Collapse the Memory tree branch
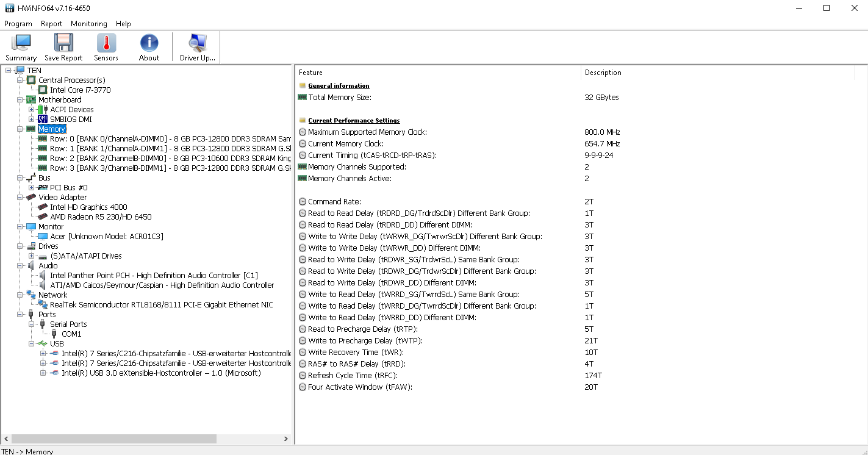Viewport: 868px width, 455px height. pos(20,129)
